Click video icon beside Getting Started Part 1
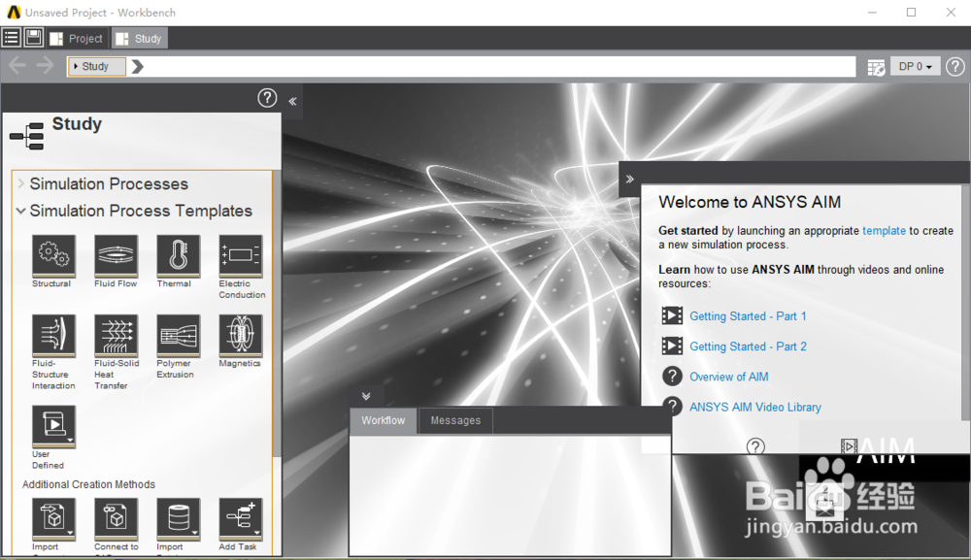Viewport: 971px width, 560px height. pyautogui.click(x=672, y=315)
